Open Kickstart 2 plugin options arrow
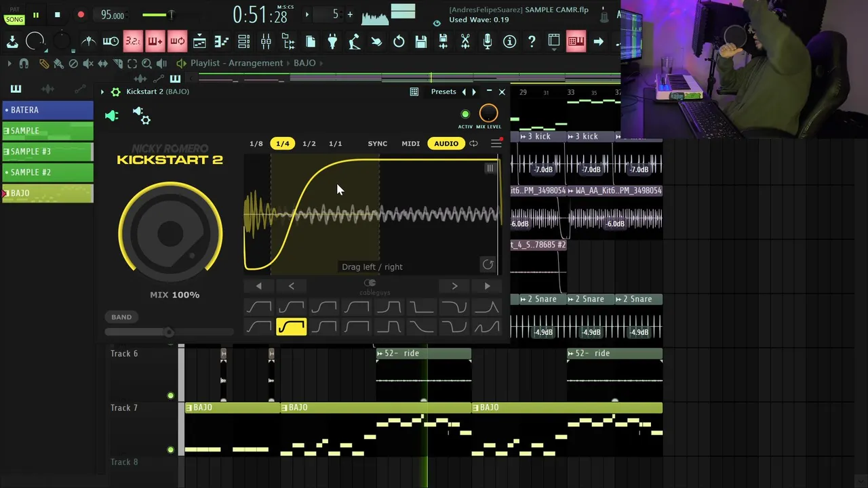This screenshot has width=868, height=488. point(102,91)
